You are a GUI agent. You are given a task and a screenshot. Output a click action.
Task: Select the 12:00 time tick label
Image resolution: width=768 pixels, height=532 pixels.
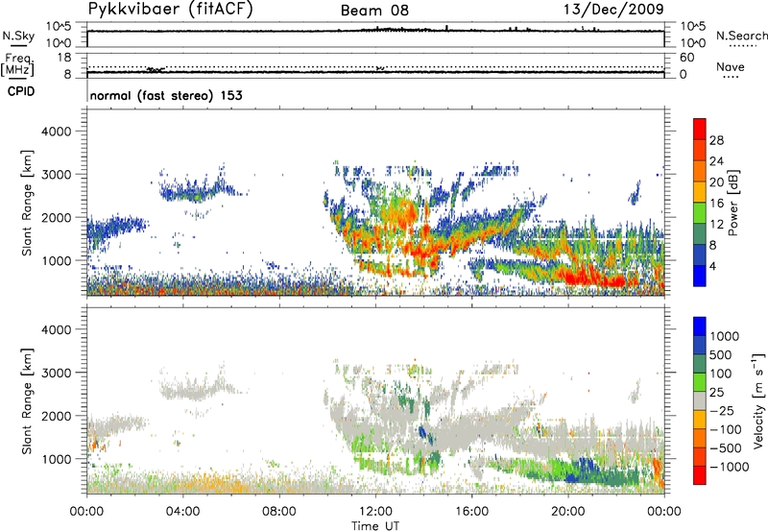[375, 512]
